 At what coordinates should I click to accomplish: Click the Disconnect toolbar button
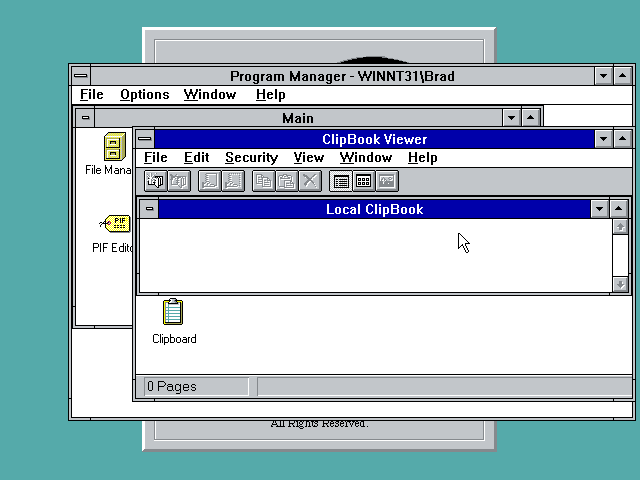click(179, 181)
